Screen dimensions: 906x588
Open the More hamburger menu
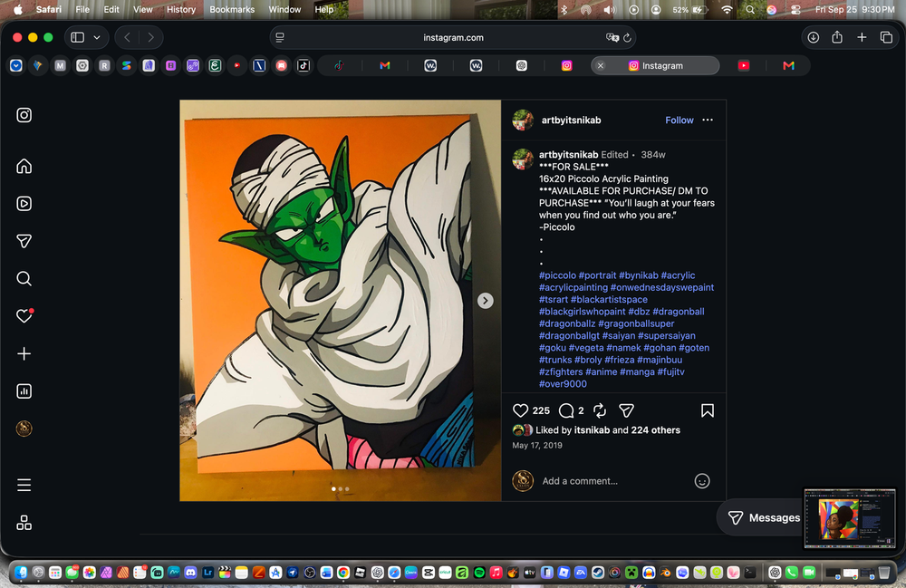point(24,486)
